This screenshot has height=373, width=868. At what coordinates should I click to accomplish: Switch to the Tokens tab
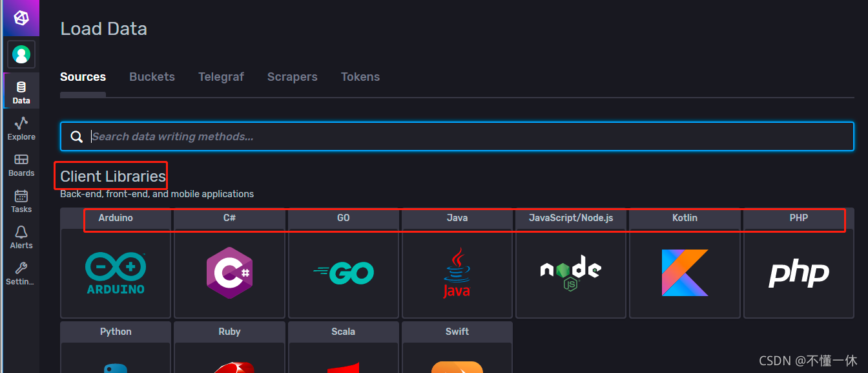click(360, 77)
